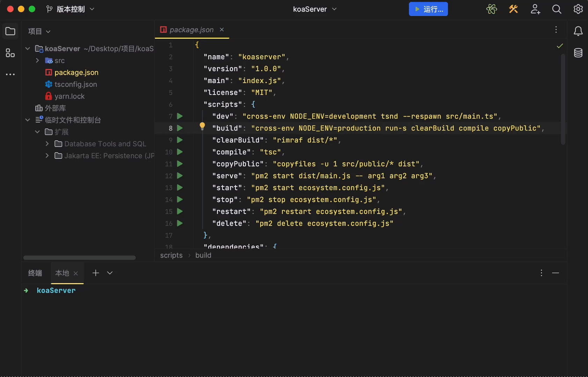The height and width of the screenshot is (377, 588).
Task: Close the package.json editor tab
Action: tap(222, 30)
